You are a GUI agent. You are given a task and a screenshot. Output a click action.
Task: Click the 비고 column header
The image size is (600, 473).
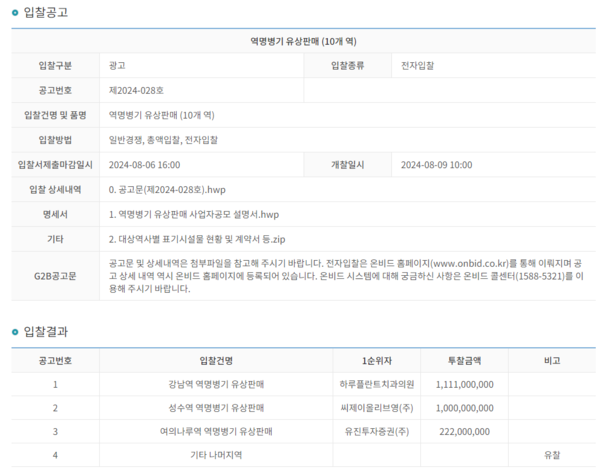pyautogui.click(x=552, y=360)
